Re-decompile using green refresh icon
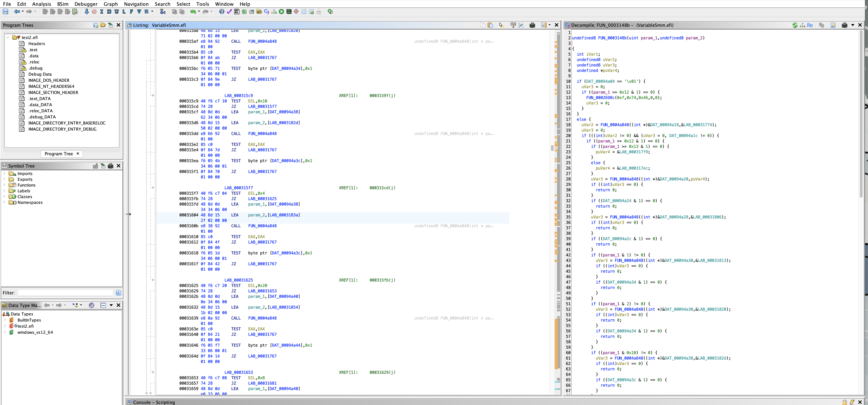Image resolution: width=868 pixels, height=405 pixels. coord(795,25)
